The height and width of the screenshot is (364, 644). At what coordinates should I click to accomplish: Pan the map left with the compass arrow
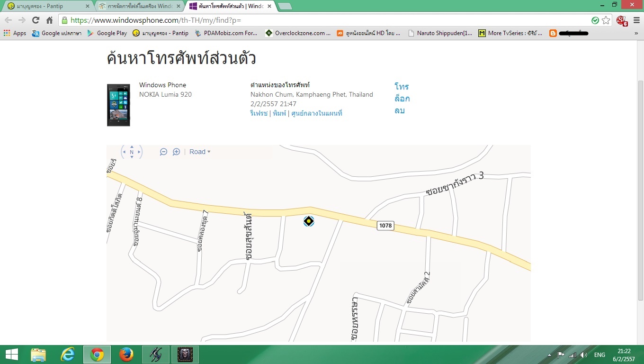[x=125, y=152]
